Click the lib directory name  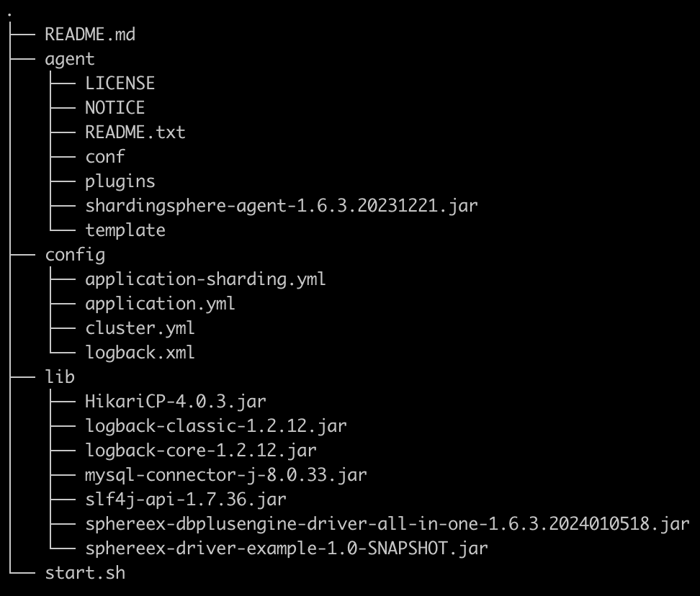click(x=60, y=376)
